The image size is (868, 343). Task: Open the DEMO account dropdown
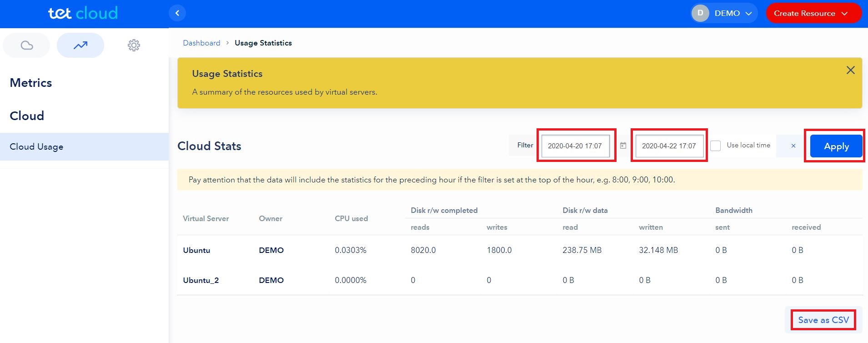tap(724, 13)
